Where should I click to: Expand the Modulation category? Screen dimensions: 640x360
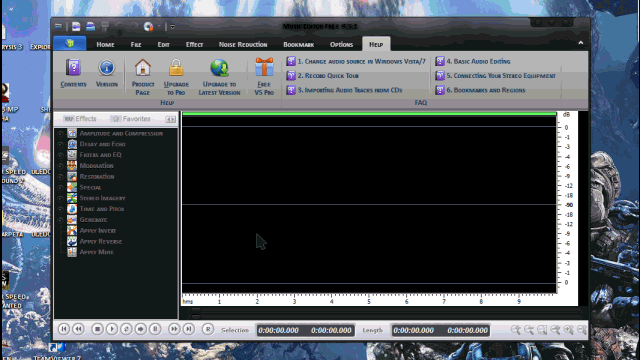coord(60,166)
